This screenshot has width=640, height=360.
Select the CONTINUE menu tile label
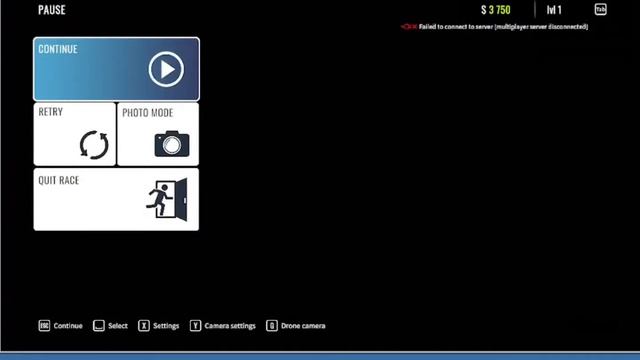point(58,49)
